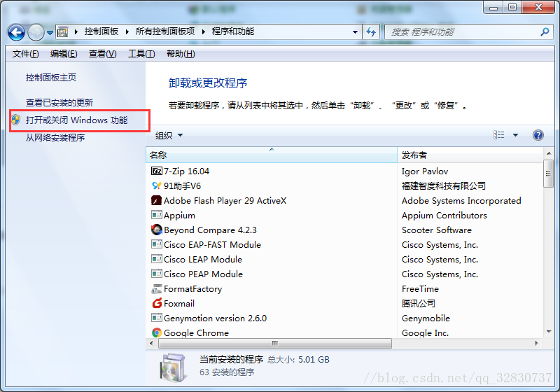
Task: Select Cisco EAP-FAST Module entry
Action: pos(212,244)
